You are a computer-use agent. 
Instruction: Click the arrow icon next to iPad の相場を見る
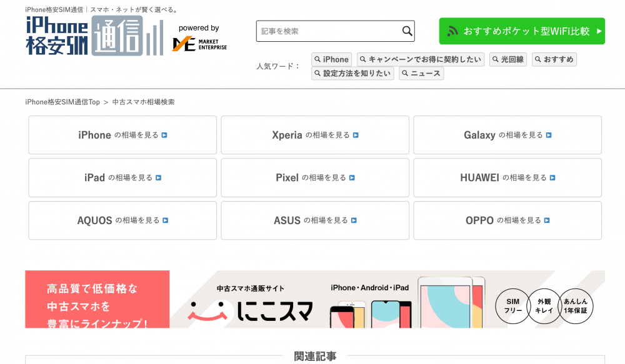158,177
